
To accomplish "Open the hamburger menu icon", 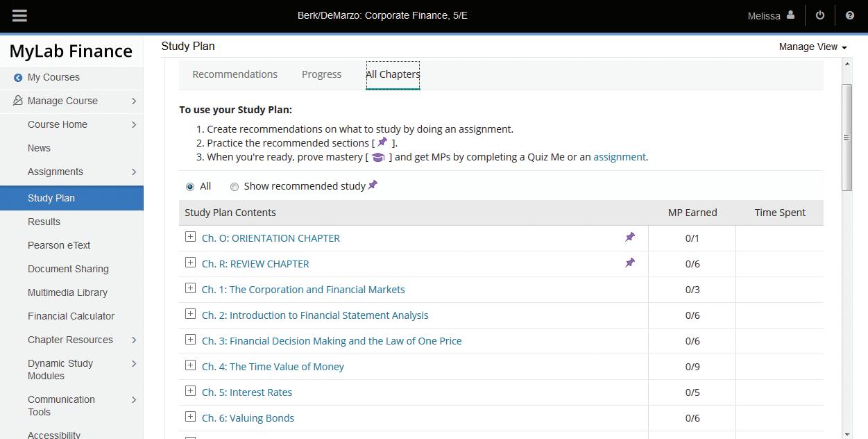I will coord(19,15).
